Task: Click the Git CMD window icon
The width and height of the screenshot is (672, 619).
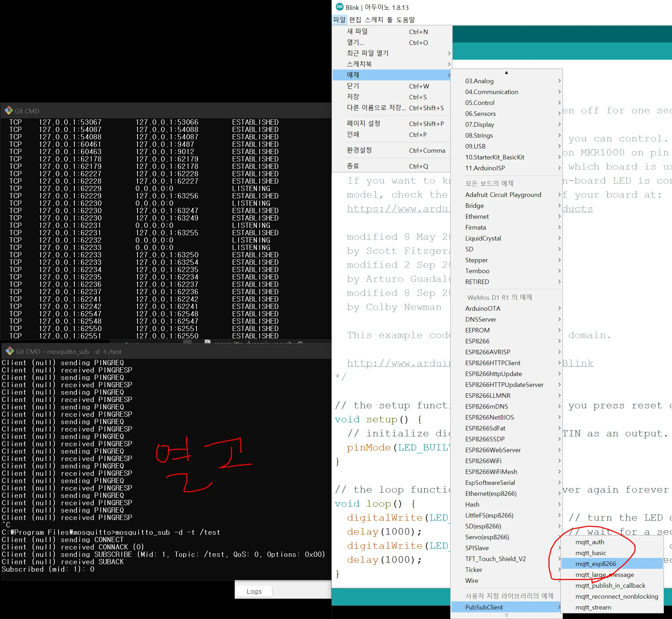Action: point(8,111)
